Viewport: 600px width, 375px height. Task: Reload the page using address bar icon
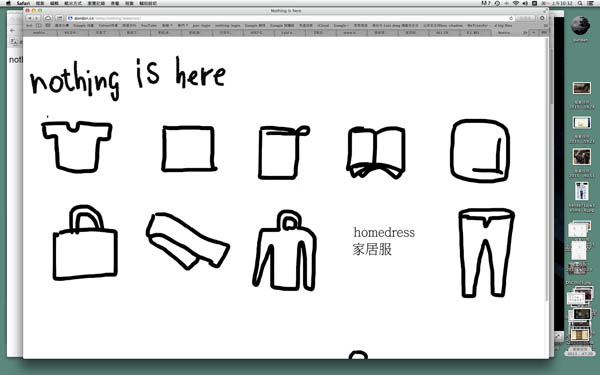[x=511, y=18]
